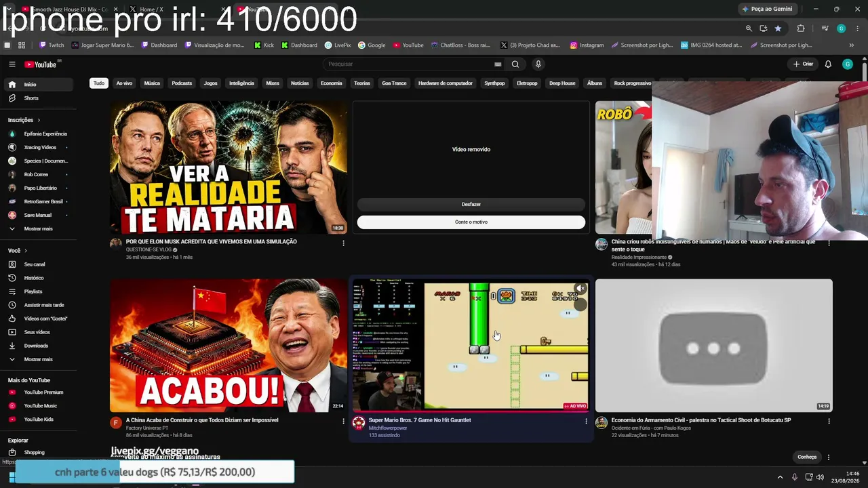The height and width of the screenshot is (488, 868).
Task: Select the Podcasts filter chip
Action: [182, 83]
